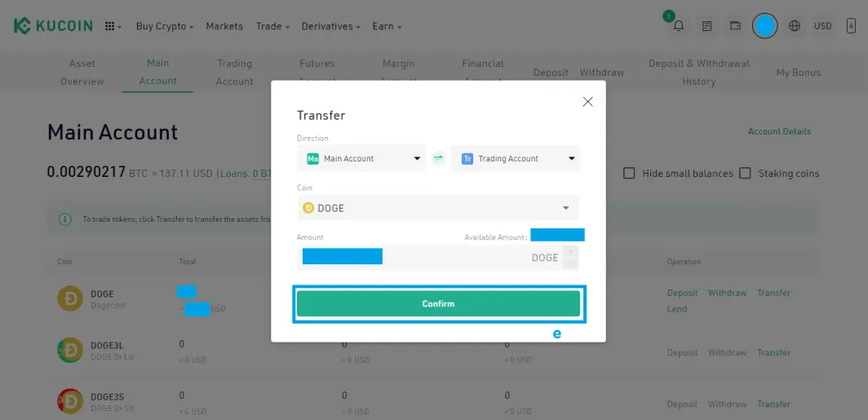Switch to Trading Account tab
868x420 pixels.
point(234,73)
